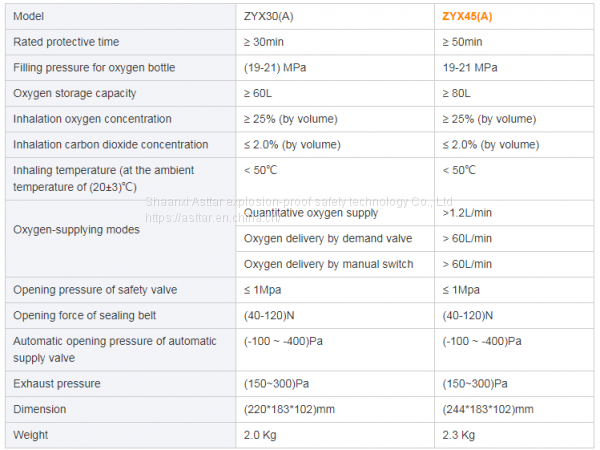Select Quantitative oxygen supply sub-row
The image size is (600, 450).
click(x=312, y=213)
